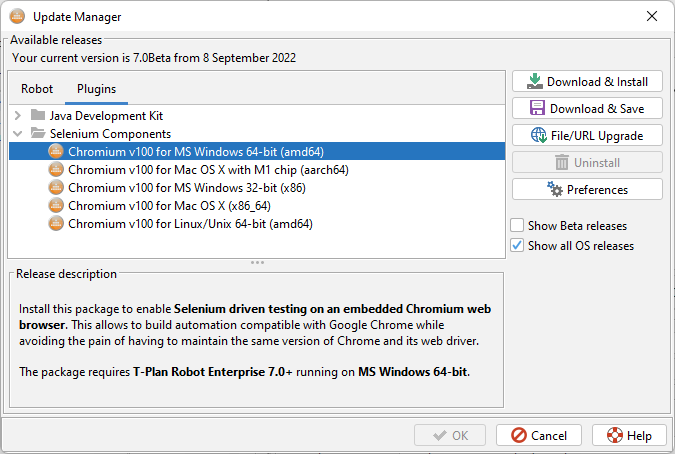
Task: Enable Show Beta releases checkbox
Action: (517, 225)
